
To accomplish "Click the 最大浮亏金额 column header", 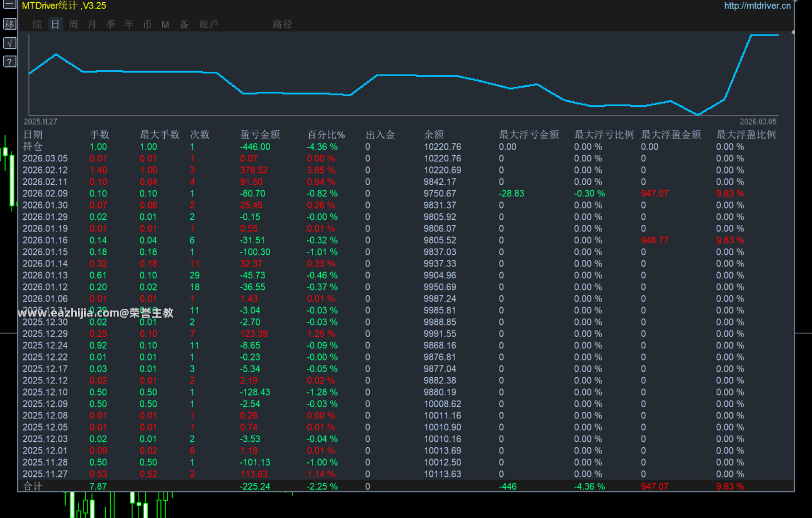I will click(529, 135).
